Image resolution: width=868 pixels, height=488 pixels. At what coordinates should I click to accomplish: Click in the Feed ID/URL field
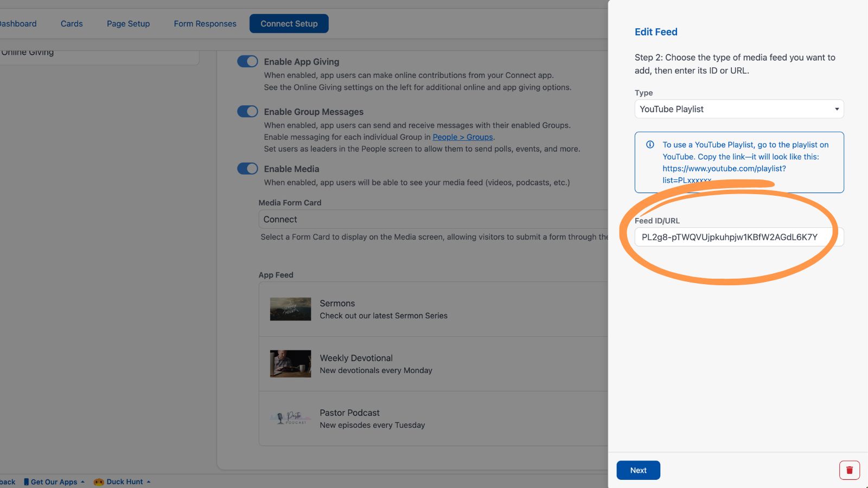(739, 237)
